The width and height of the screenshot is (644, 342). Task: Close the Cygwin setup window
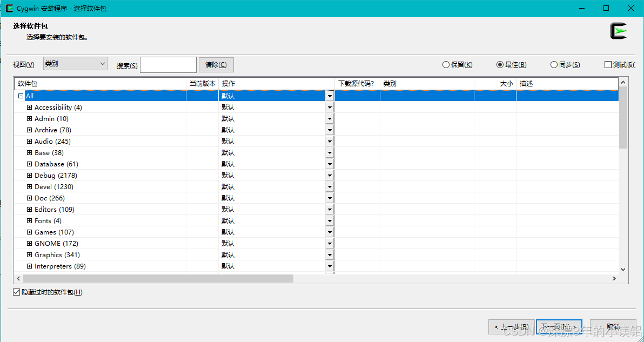[x=631, y=8]
